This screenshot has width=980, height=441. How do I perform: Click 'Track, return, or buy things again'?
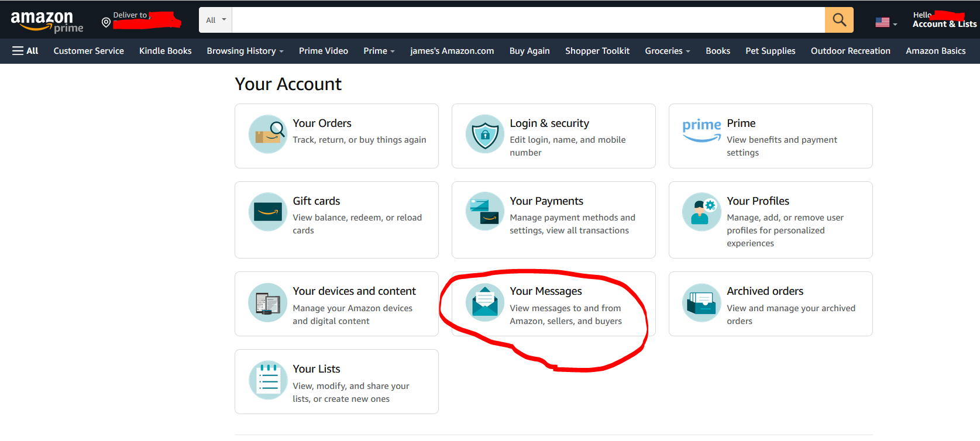[359, 140]
